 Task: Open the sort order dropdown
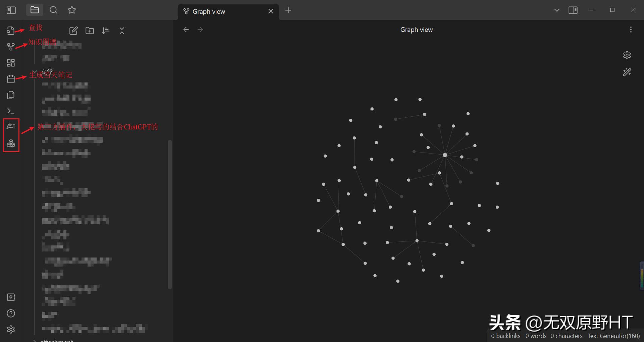[x=106, y=31]
